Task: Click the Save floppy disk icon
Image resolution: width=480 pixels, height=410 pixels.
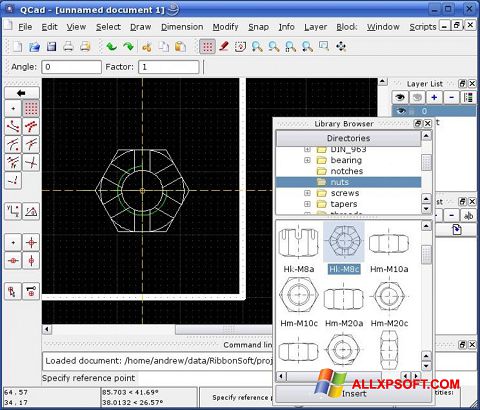Action: click(x=51, y=46)
